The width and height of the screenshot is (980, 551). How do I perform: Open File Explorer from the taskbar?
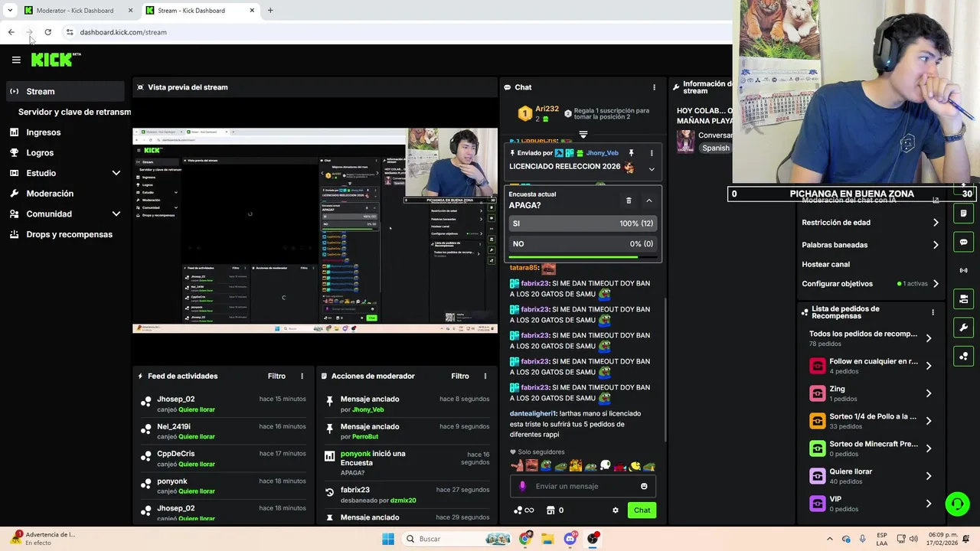click(x=547, y=539)
